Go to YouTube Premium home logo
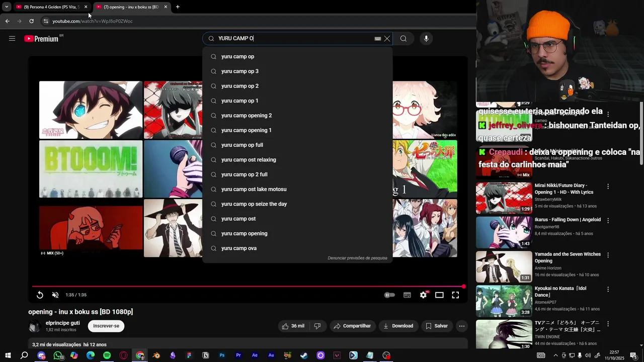This screenshot has height=362, width=644. (41, 39)
